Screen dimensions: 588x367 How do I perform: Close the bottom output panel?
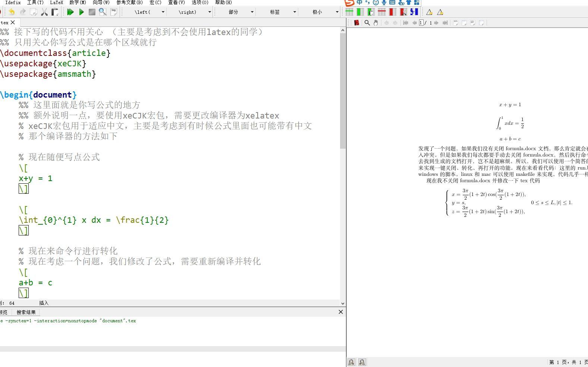coord(340,312)
